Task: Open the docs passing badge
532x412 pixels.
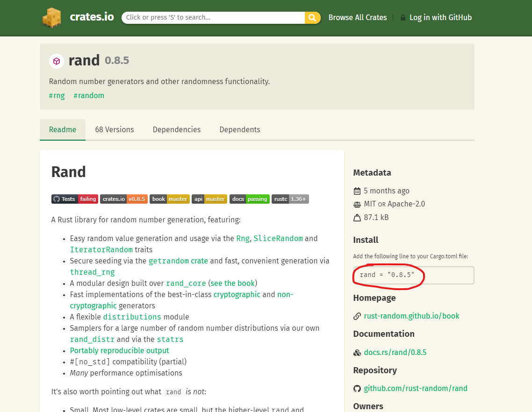Action: (x=250, y=199)
